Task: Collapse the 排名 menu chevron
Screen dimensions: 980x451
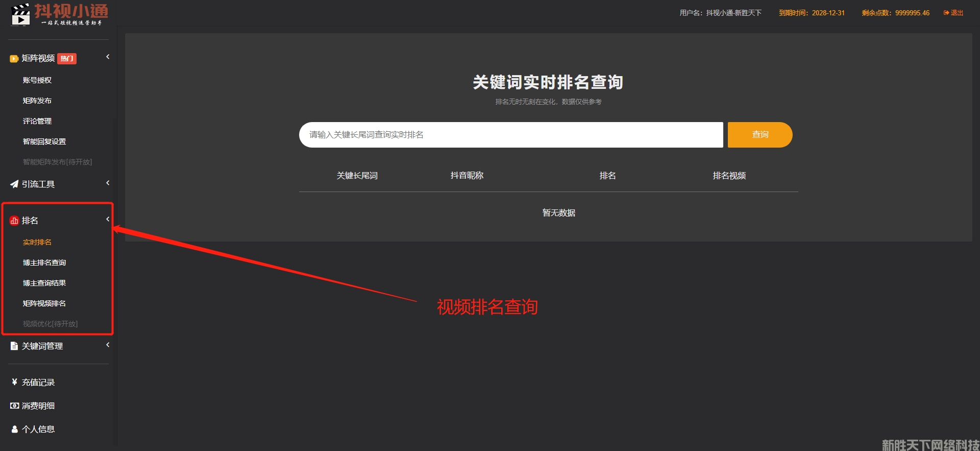Action: (x=108, y=219)
